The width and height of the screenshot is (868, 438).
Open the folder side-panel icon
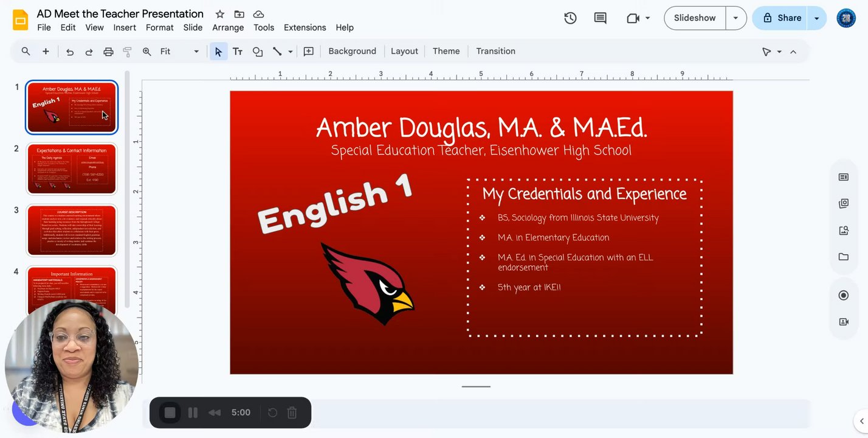click(844, 257)
